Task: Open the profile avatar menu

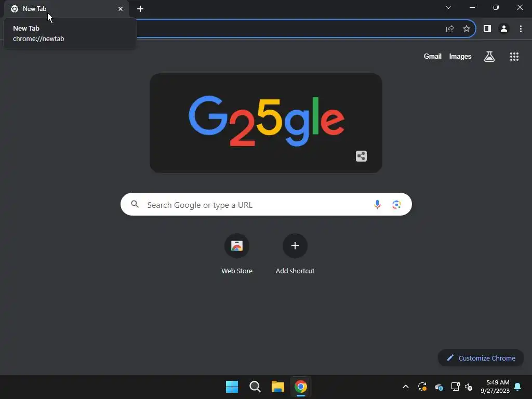Action: pyautogui.click(x=504, y=29)
